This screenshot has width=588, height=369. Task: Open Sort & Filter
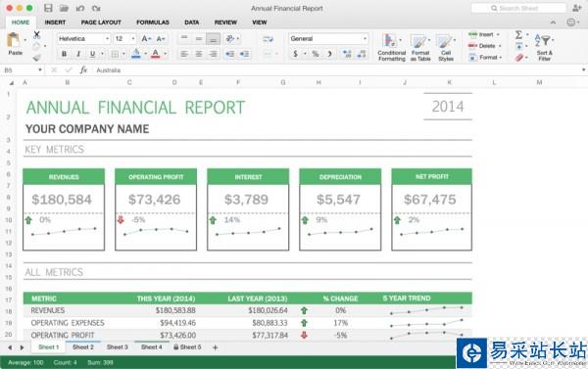pyautogui.click(x=544, y=47)
